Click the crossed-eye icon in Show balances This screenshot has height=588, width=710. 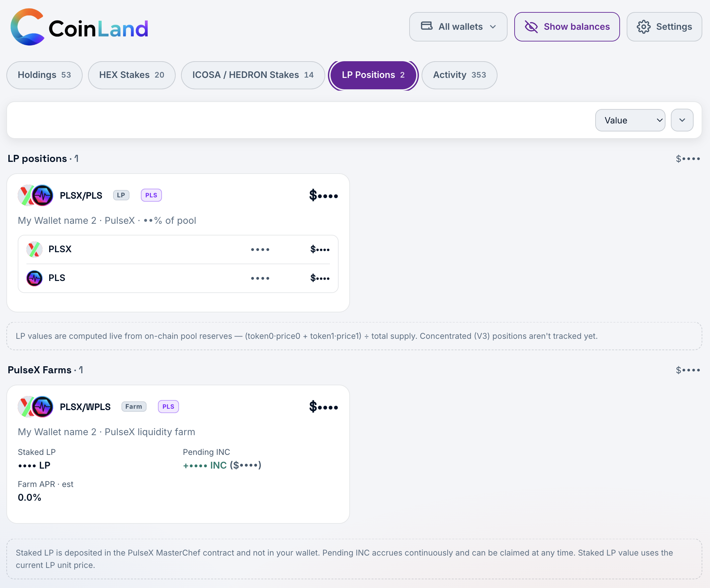click(x=531, y=26)
